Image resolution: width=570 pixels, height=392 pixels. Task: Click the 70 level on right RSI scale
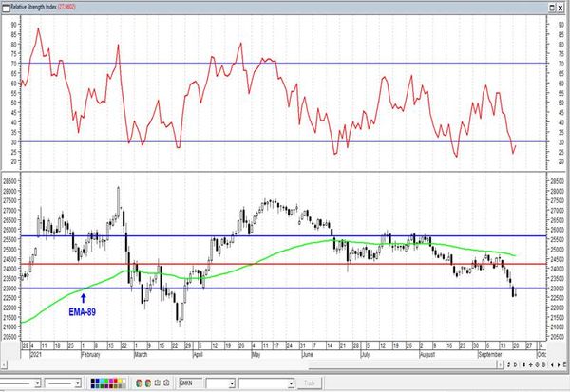click(560, 64)
